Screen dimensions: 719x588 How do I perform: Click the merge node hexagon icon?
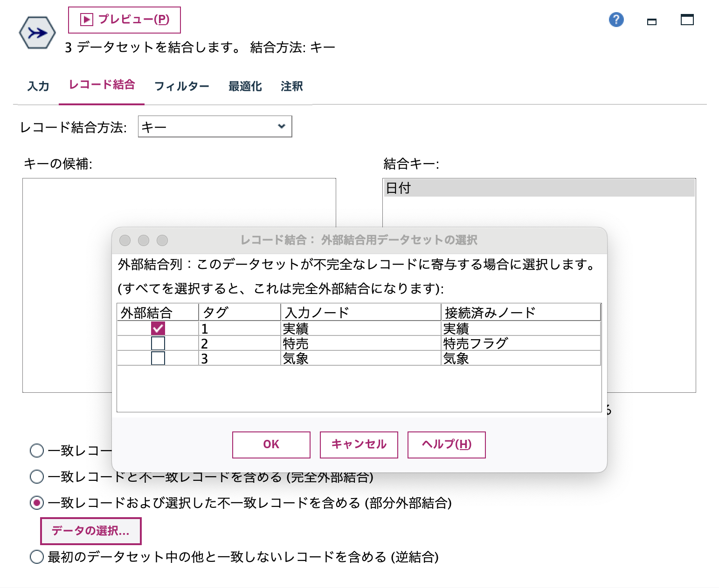click(x=37, y=33)
